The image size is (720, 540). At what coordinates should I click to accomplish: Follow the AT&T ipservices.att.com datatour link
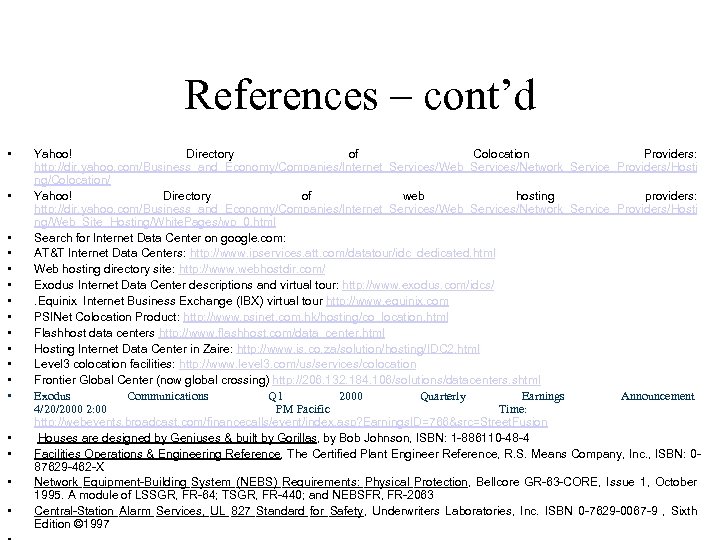tap(343, 253)
